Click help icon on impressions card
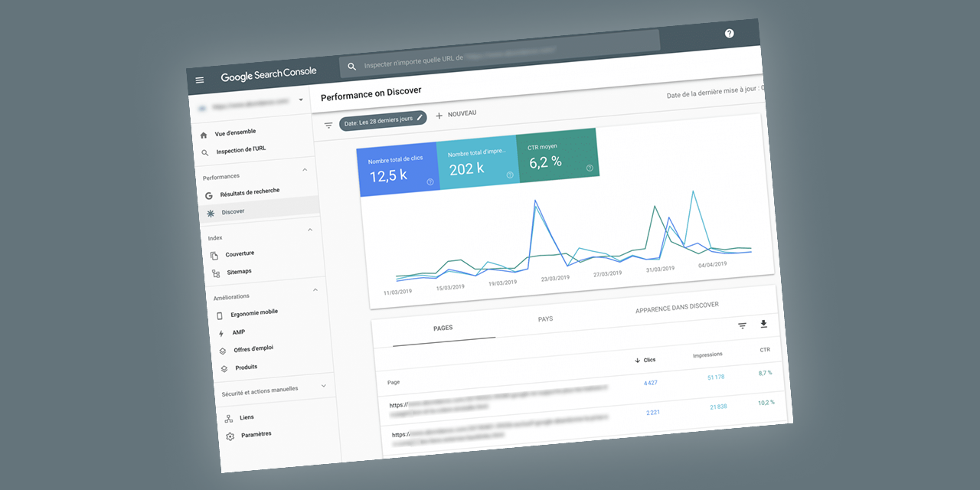The height and width of the screenshot is (490, 980). [510, 175]
